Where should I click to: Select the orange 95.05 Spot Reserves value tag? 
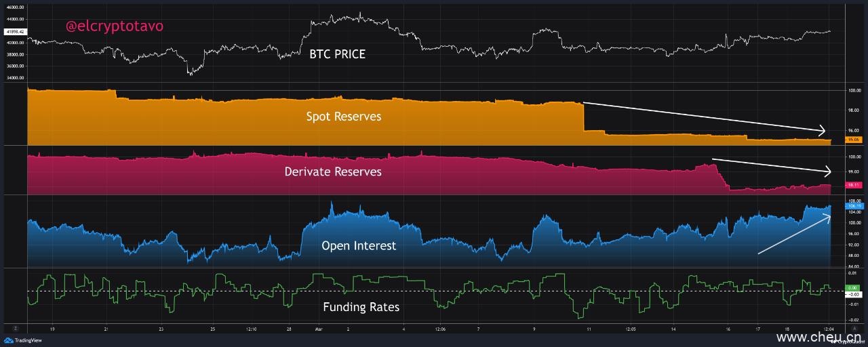[854, 140]
